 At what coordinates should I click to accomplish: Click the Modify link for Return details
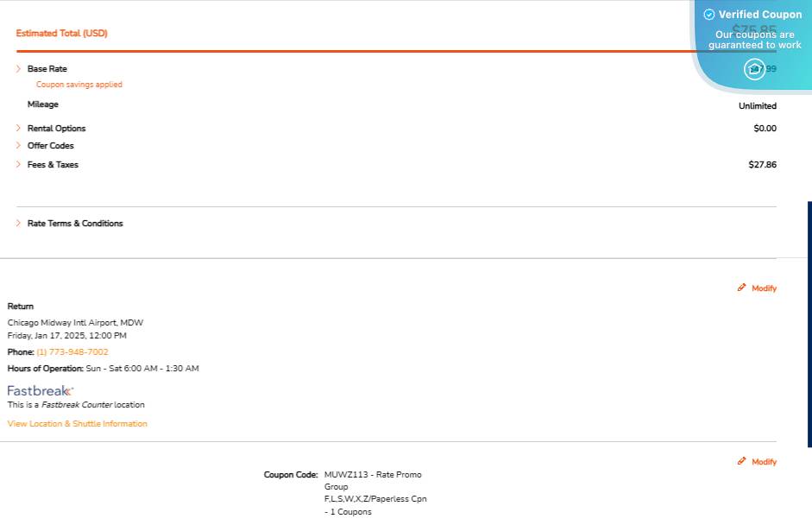pos(764,288)
